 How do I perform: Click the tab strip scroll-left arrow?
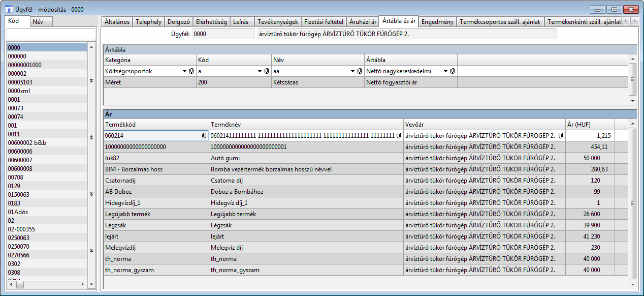pos(626,21)
